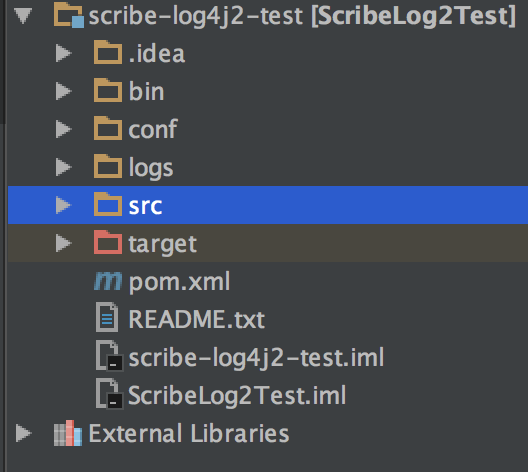Click the .idea folder icon

click(108, 53)
